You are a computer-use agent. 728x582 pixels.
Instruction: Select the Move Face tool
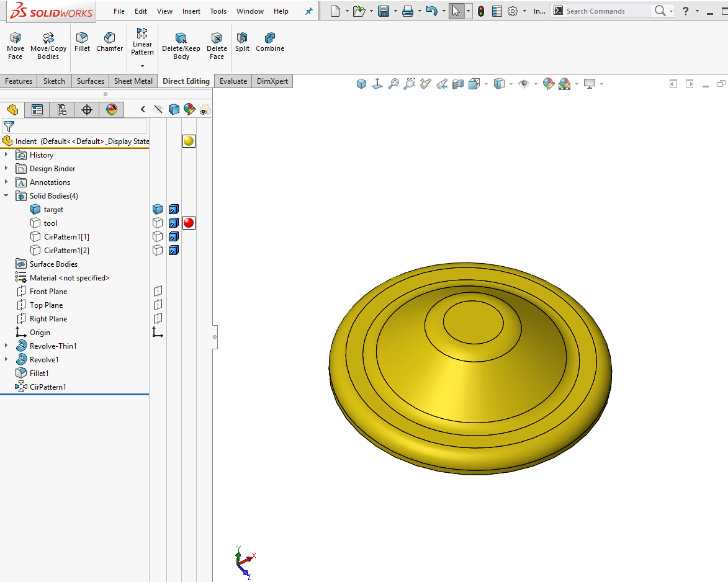(15, 45)
